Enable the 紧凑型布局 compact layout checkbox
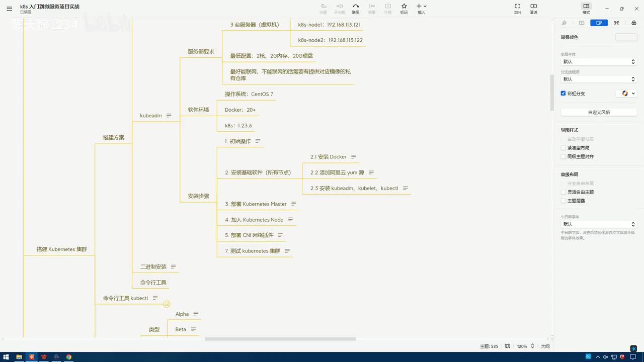This screenshot has width=644, height=362. pyautogui.click(x=563, y=148)
